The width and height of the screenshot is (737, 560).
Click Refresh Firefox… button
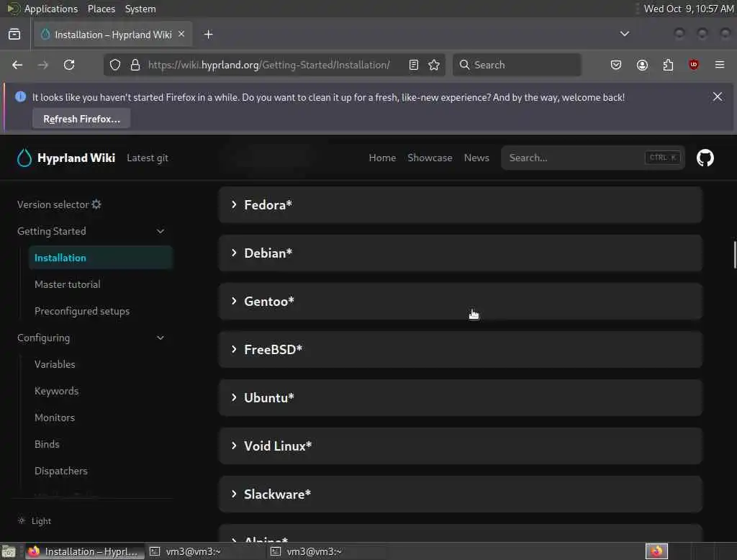point(82,119)
